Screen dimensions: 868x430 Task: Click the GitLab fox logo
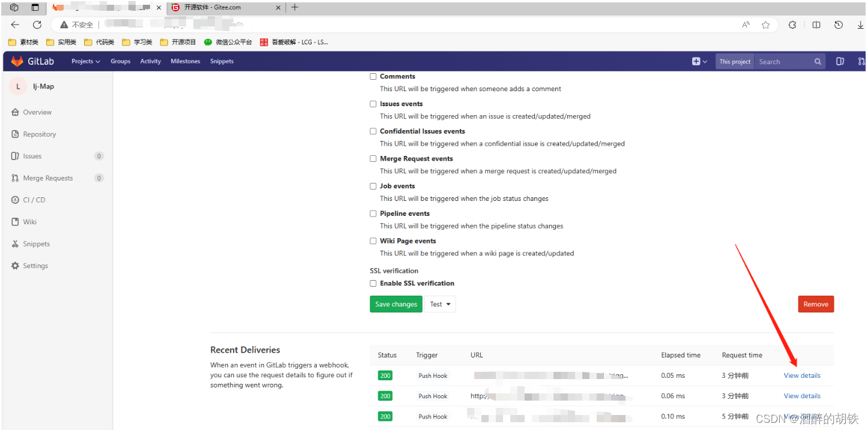tap(17, 61)
